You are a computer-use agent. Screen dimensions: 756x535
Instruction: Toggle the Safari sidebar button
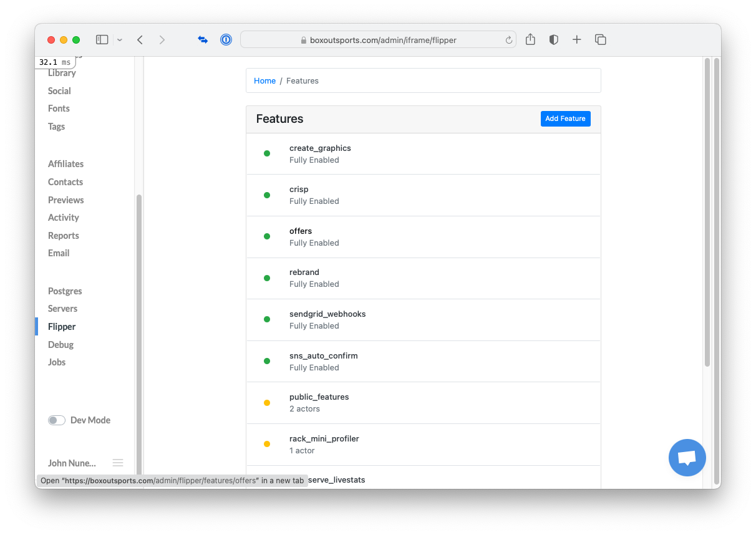click(102, 40)
